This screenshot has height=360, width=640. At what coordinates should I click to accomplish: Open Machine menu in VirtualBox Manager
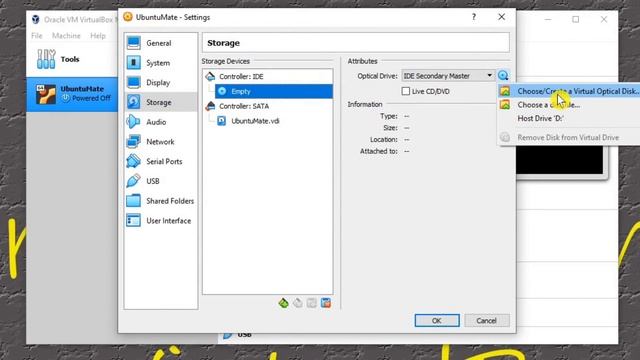66,36
